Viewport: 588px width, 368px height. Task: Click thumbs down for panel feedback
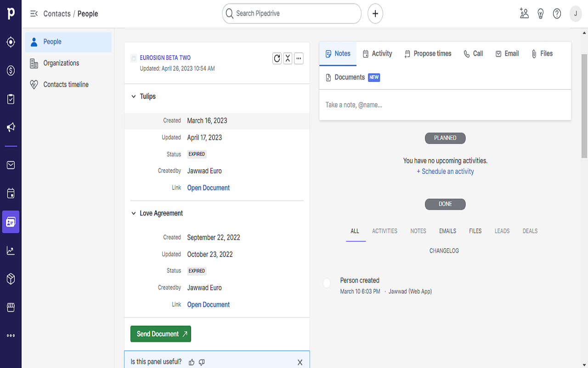[202, 362]
